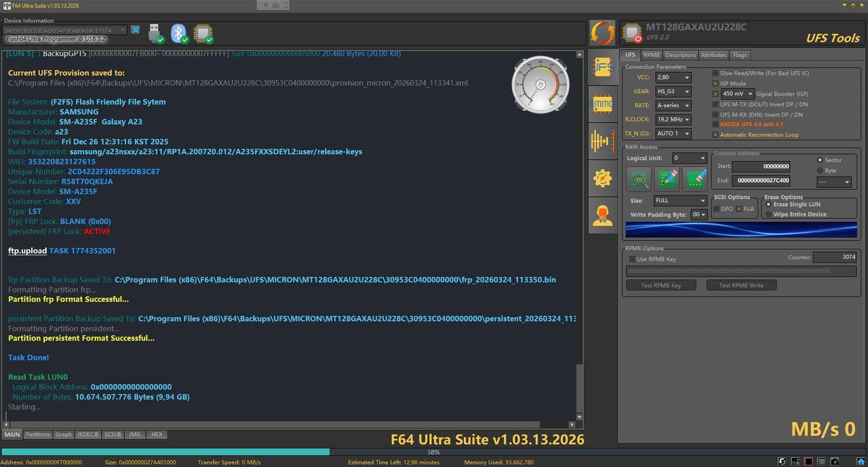The image size is (868, 467).
Task: Click the Write pencil icon in RAW Access
Action: pos(667,179)
